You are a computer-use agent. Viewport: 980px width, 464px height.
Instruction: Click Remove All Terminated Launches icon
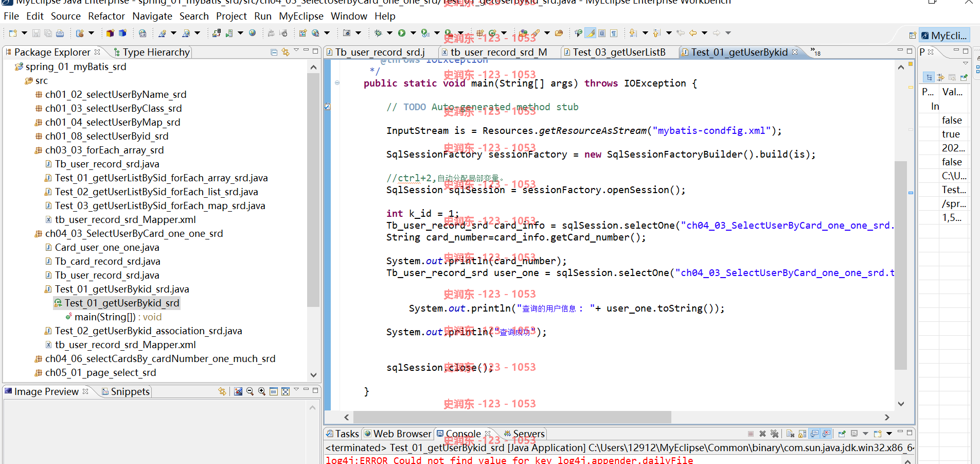coord(774,434)
